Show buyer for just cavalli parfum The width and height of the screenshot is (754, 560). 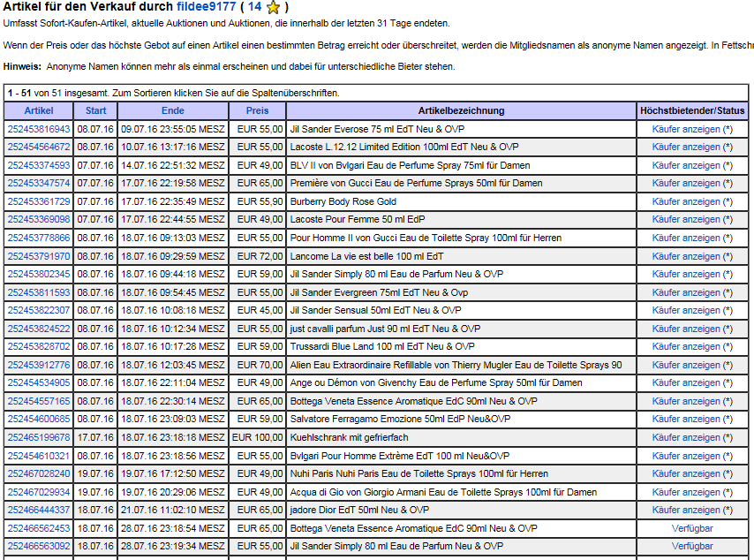[x=686, y=329]
